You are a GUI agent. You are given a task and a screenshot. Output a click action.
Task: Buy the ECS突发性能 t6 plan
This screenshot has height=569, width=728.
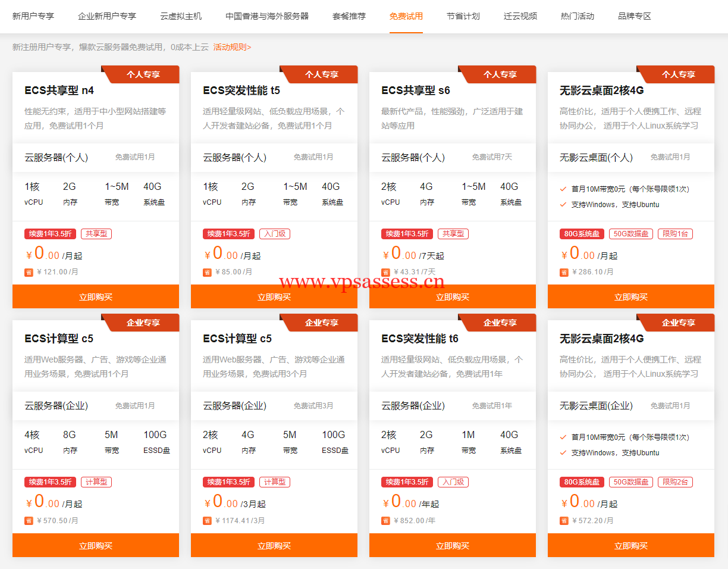click(x=453, y=545)
